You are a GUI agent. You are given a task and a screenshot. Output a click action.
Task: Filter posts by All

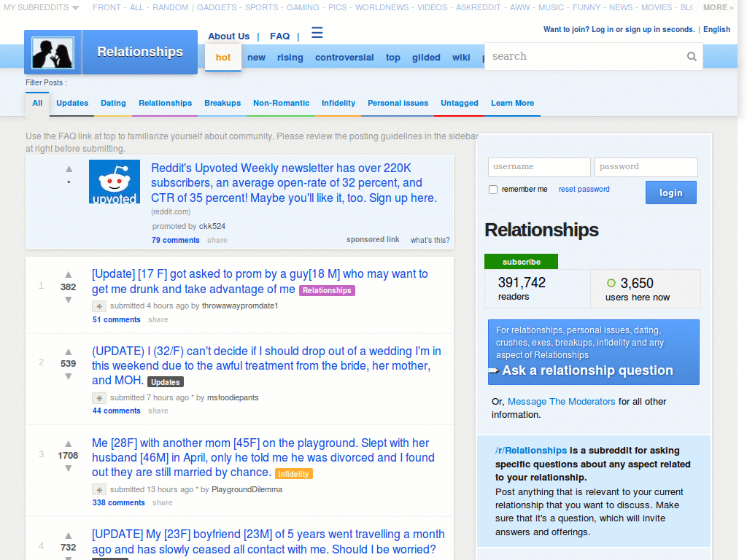[x=37, y=104]
